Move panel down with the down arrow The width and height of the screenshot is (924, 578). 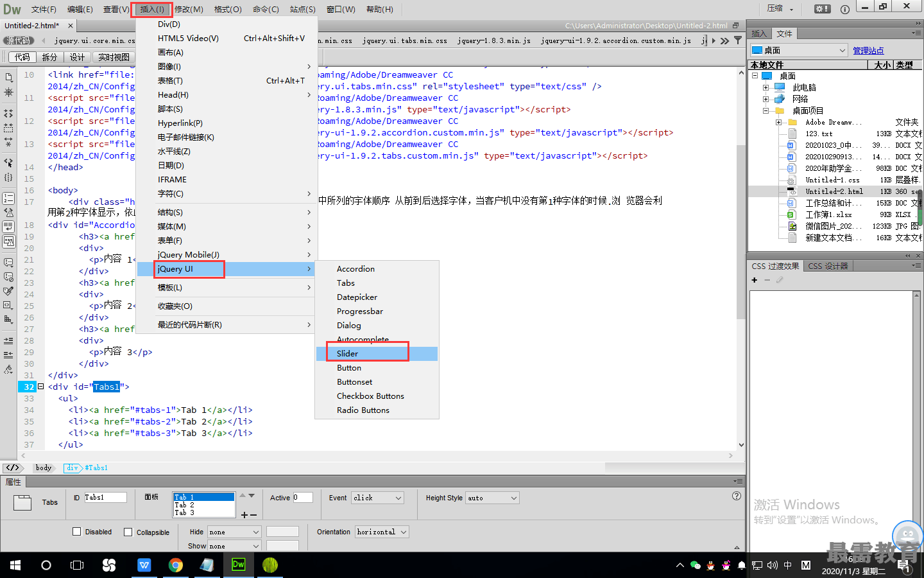pyautogui.click(x=252, y=496)
